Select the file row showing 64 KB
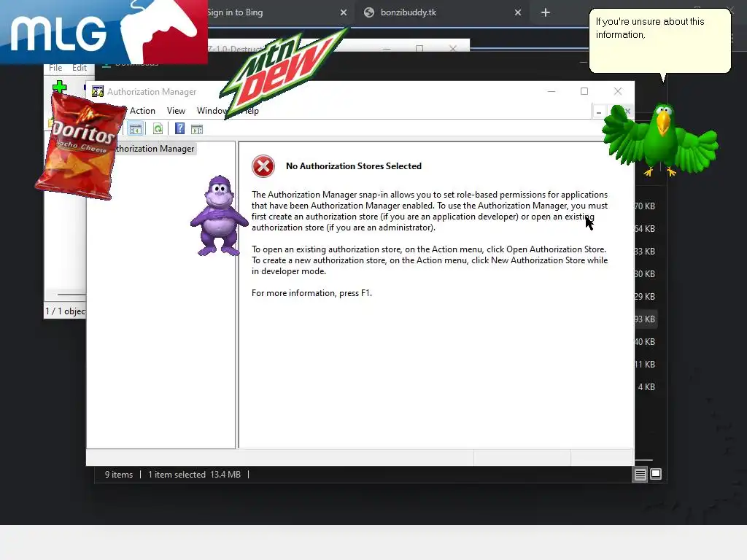Viewport: 747px width, 560px height. [x=646, y=228]
